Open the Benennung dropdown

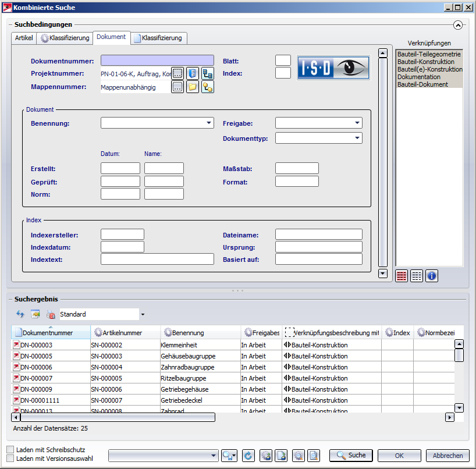click(209, 123)
